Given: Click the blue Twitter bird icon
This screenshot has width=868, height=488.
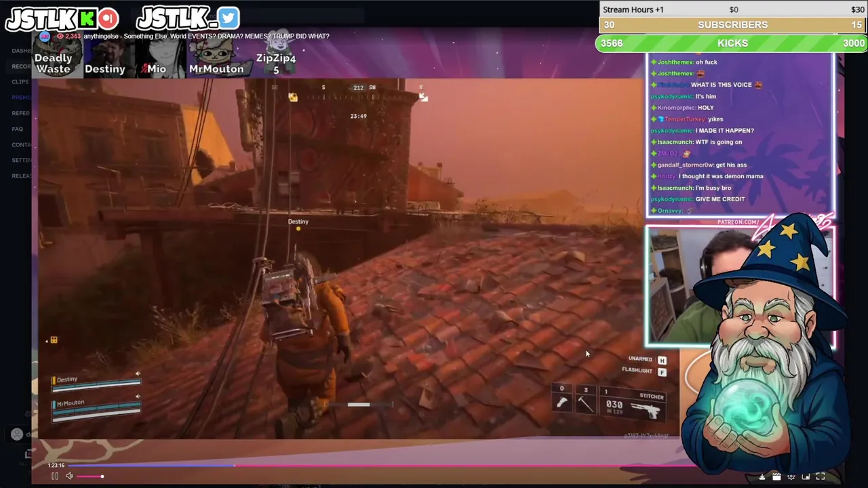Looking at the screenshot, I should pos(229,18).
